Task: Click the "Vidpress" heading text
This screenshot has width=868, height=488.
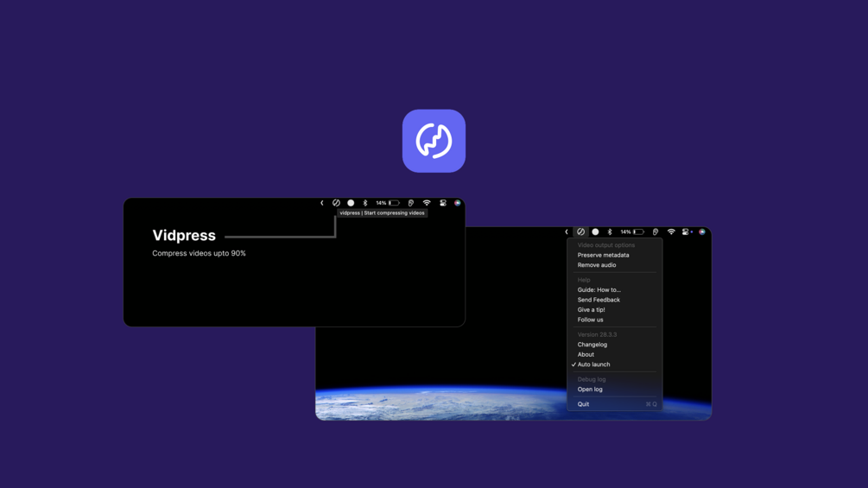Action: pos(184,235)
